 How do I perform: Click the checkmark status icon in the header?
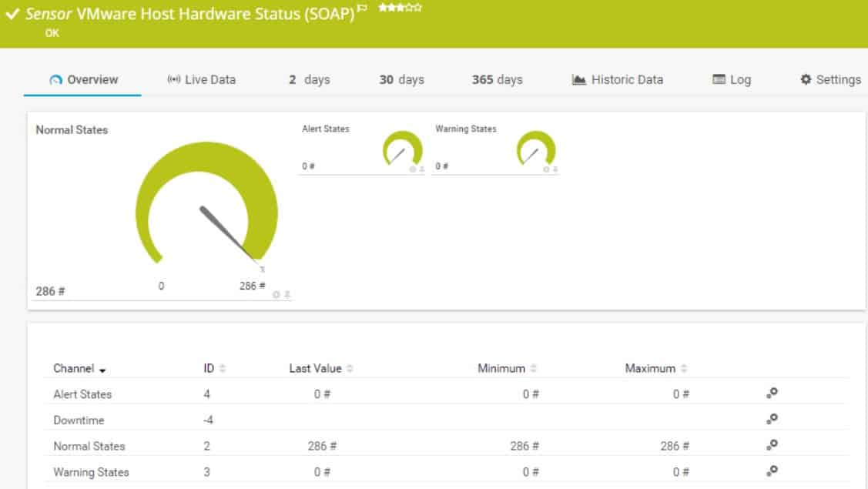(x=11, y=13)
